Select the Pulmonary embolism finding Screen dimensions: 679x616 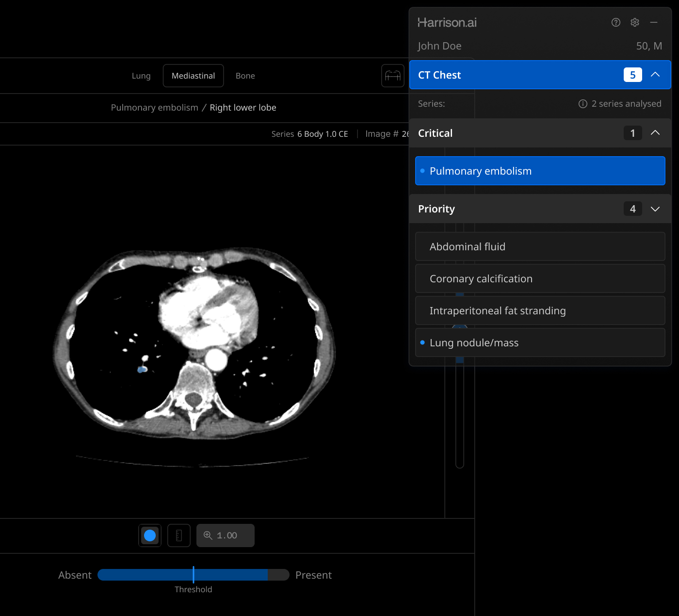[x=540, y=171]
